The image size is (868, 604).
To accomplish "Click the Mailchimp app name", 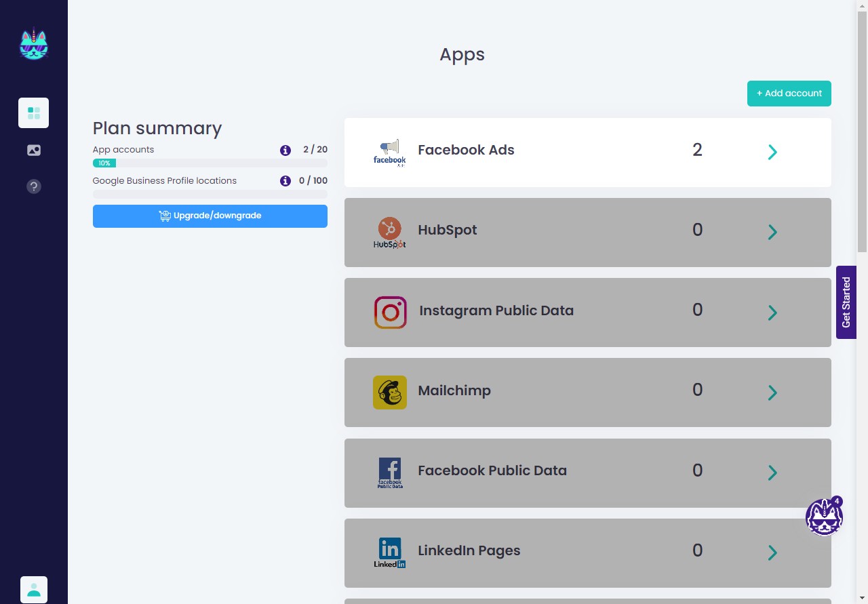I will (x=454, y=390).
